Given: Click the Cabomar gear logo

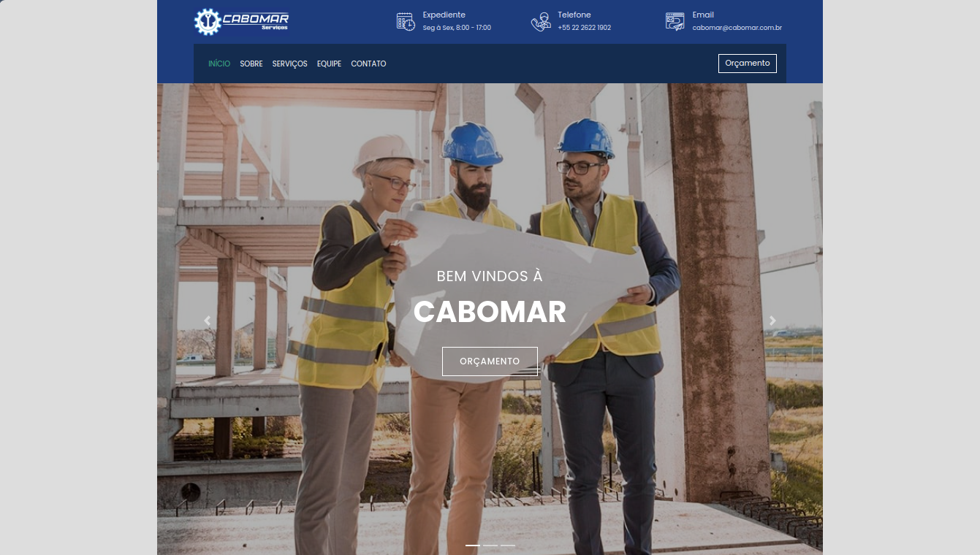Looking at the screenshot, I should click(206, 20).
